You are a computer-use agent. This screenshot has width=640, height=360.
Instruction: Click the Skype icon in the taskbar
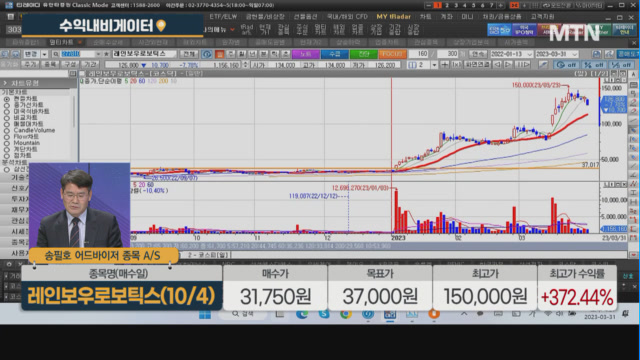324,314
